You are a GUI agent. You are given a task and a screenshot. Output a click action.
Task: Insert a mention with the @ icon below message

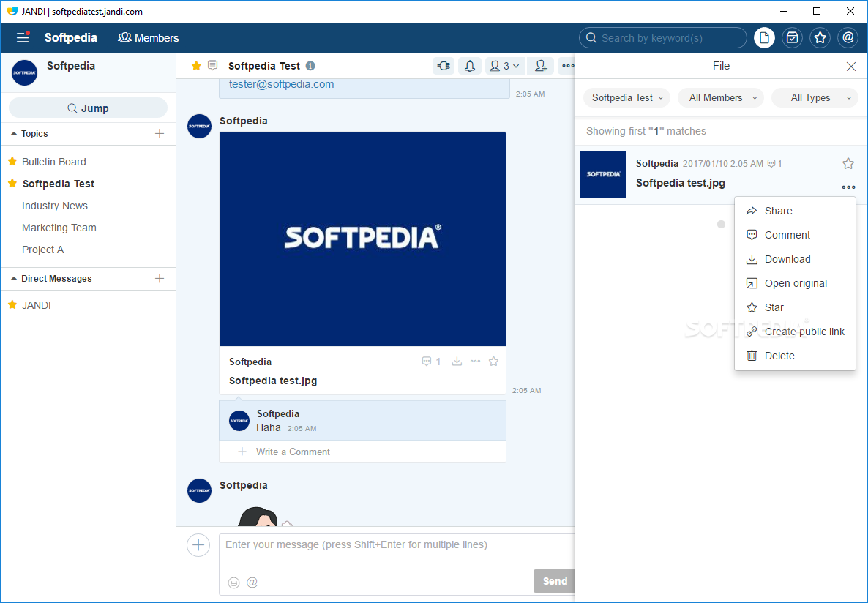(252, 583)
